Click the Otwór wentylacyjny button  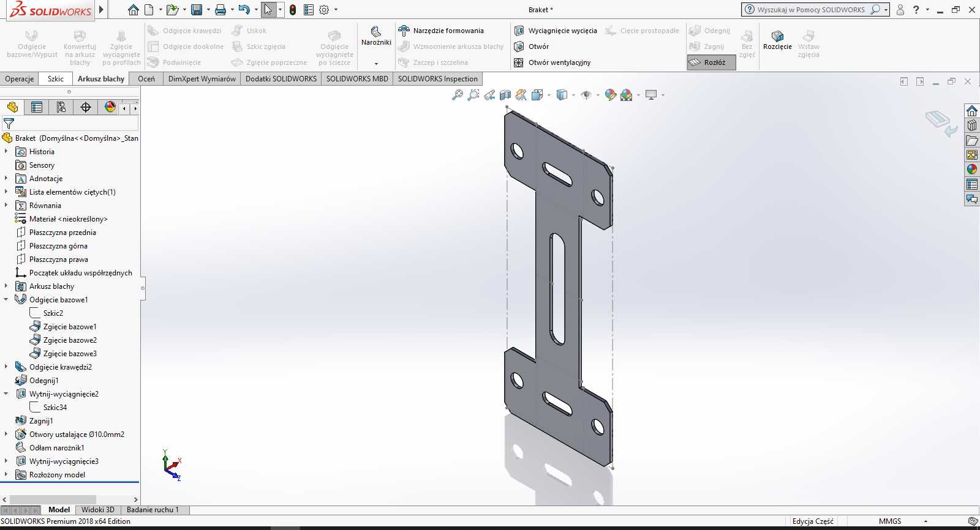(x=552, y=62)
